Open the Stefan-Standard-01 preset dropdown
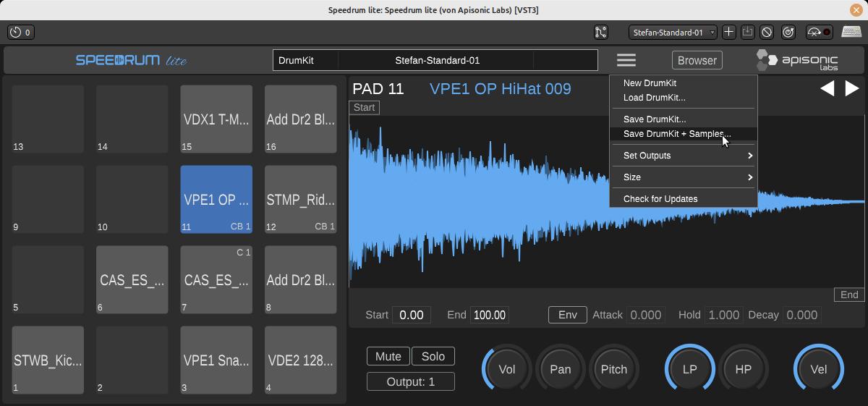Image resolution: width=868 pixels, height=406 pixels. click(x=673, y=32)
